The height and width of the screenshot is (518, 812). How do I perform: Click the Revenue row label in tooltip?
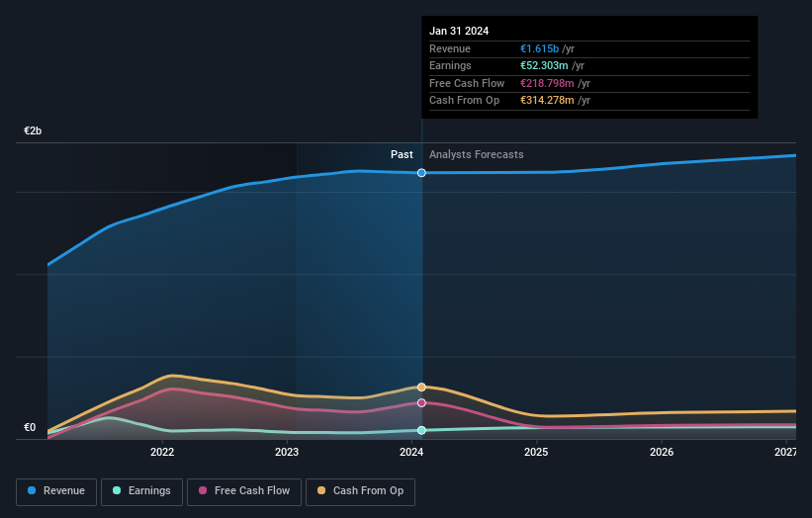click(x=450, y=48)
